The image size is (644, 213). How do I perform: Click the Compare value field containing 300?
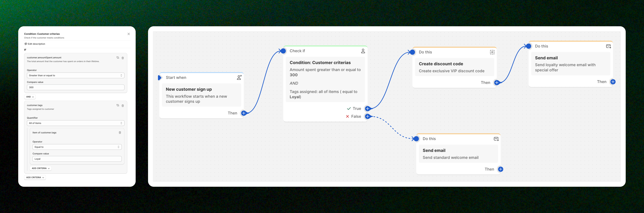pos(75,87)
